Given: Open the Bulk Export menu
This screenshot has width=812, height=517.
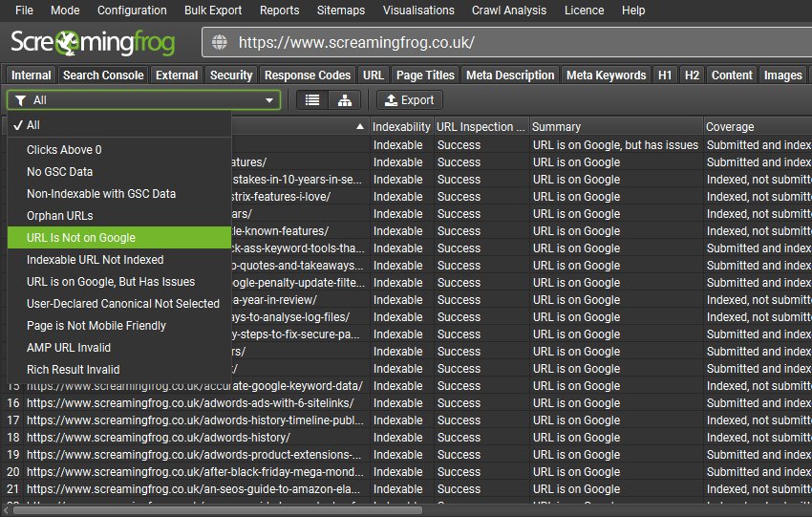Looking at the screenshot, I should pyautogui.click(x=213, y=11).
